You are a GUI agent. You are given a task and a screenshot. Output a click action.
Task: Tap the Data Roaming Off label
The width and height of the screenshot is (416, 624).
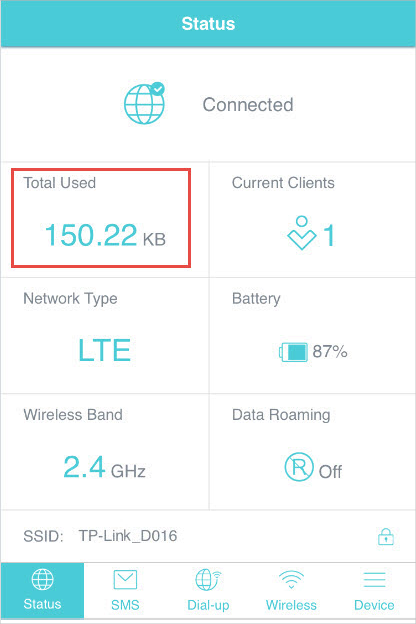click(x=330, y=472)
